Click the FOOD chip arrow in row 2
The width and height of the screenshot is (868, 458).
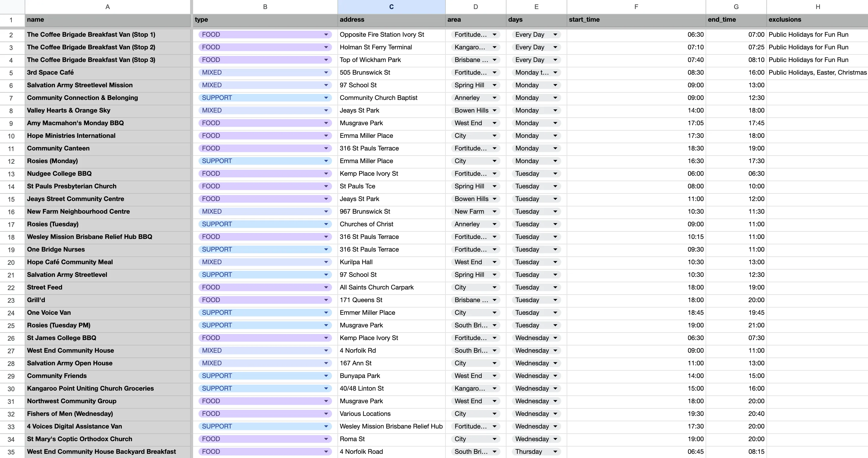pos(326,34)
